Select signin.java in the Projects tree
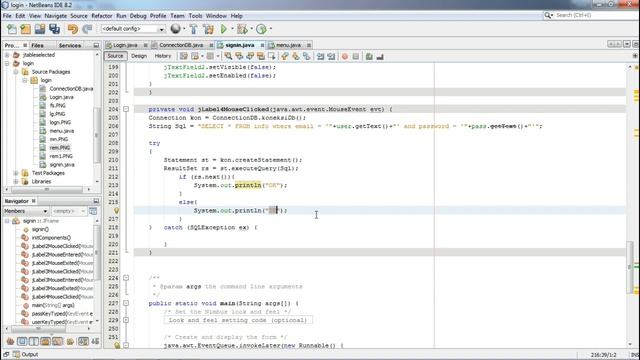The image size is (640, 360). point(62,165)
